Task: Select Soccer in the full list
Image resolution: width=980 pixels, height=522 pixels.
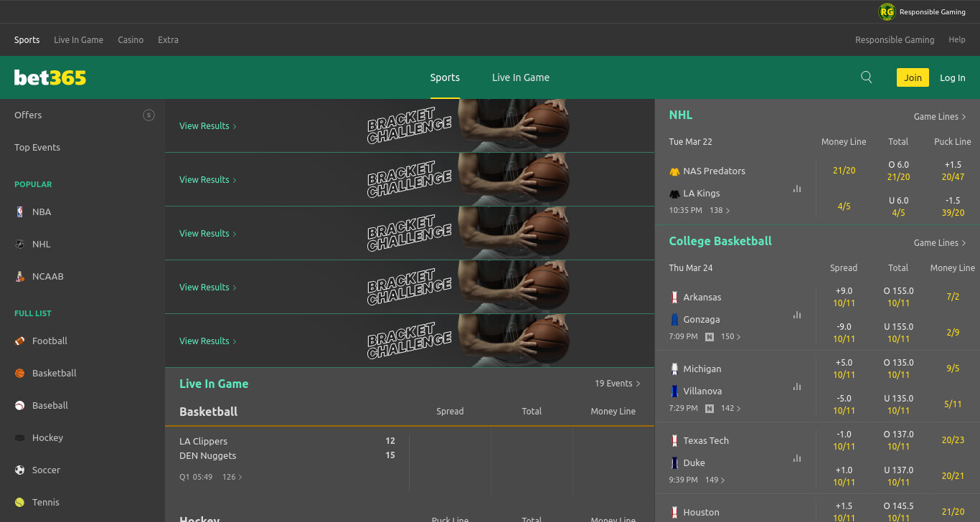Action: coord(46,470)
